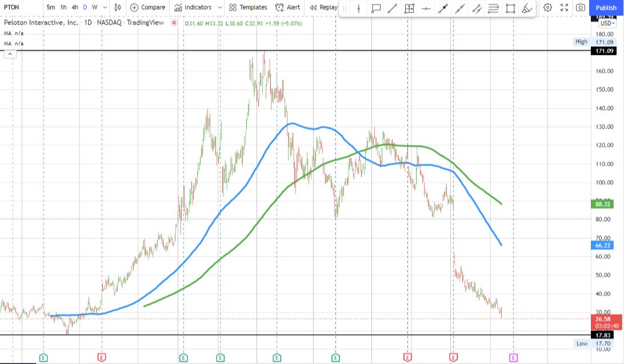Click the Peloton Interactive, Inc. chart title
The width and height of the screenshot is (624, 364).
41,23
